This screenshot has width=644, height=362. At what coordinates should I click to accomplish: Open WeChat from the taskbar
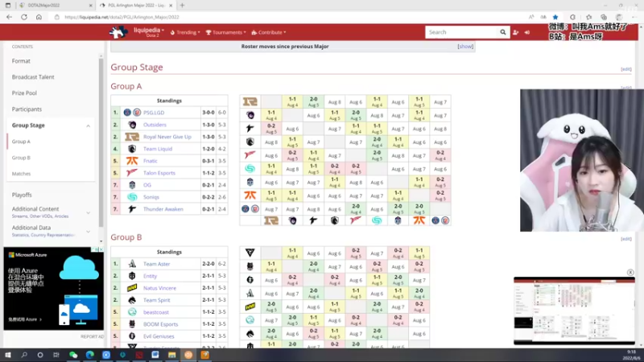coord(73,355)
